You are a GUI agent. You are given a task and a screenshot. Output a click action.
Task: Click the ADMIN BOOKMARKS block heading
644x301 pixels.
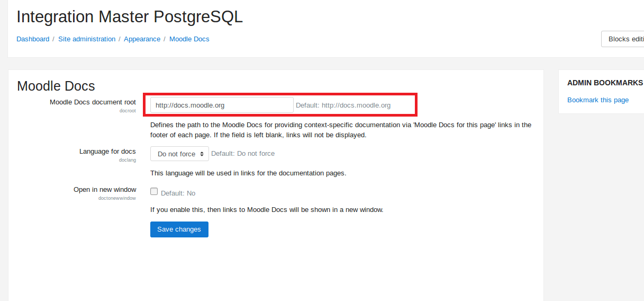click(605, 83)
